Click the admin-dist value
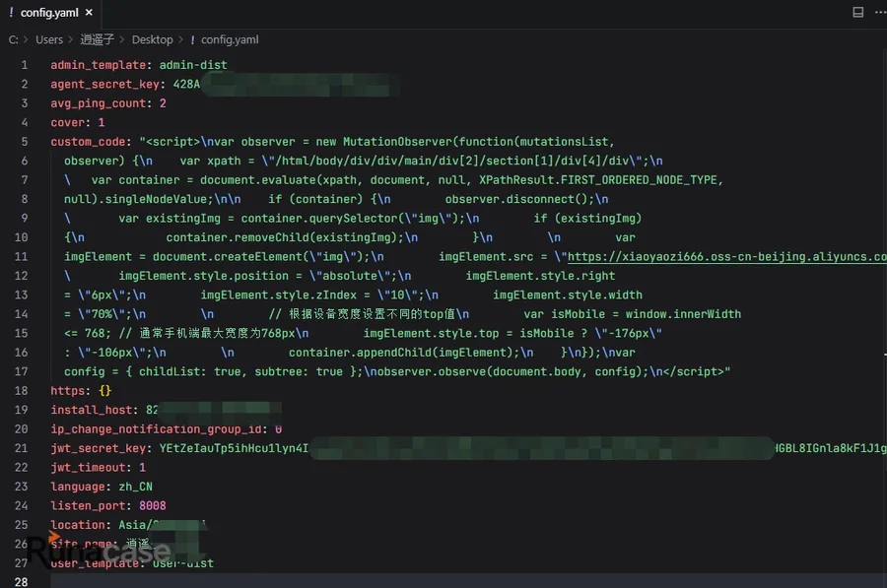887x588 pixels. 193,65
